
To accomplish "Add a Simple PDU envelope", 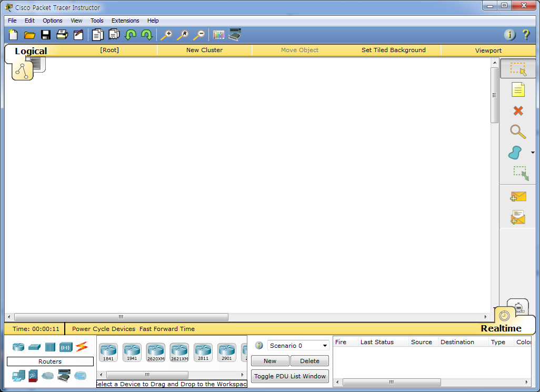I will click(x=518, y=197).
